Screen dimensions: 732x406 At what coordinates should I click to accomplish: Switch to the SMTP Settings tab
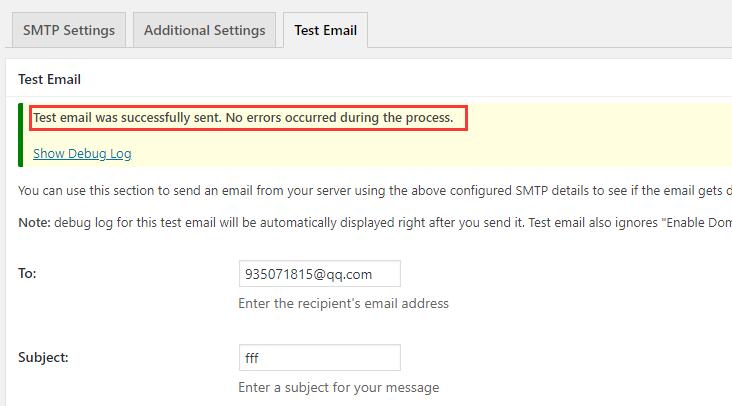click(69, 30)
